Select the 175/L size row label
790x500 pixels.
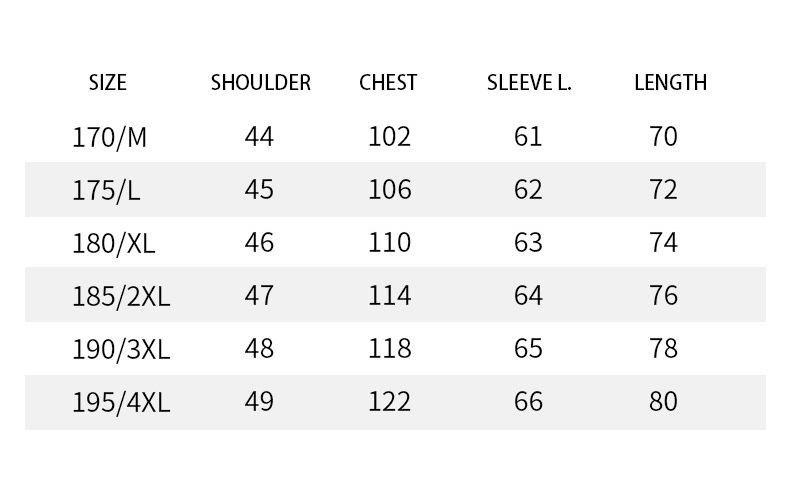click(x=106, y=191)
